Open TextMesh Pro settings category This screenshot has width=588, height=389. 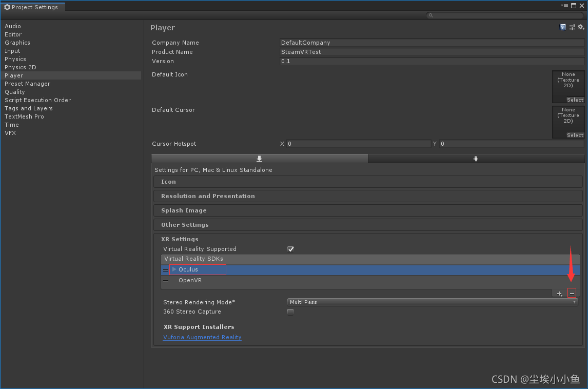click(x=25, y=116)
